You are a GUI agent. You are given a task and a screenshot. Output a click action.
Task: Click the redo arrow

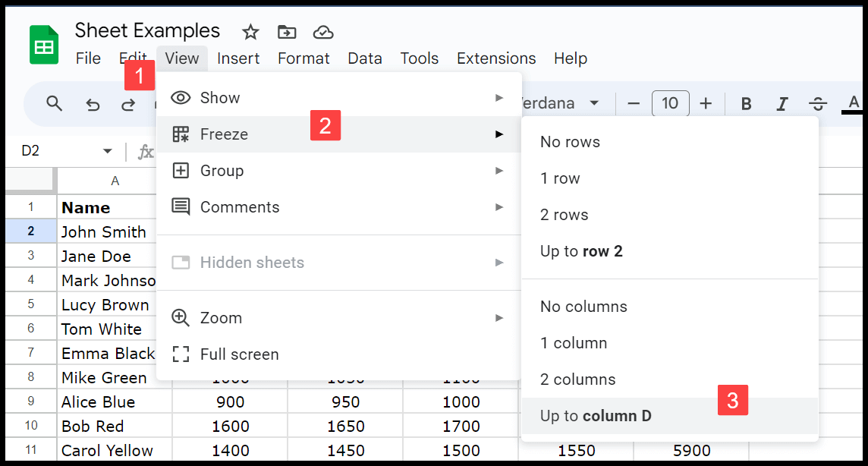(x=128, y=104)
